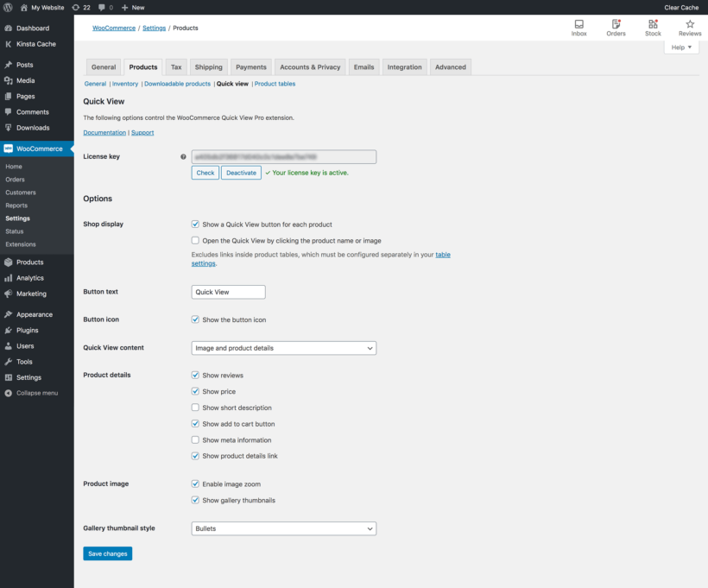The height and width of the screenshot is (588, 708).
Task: Click the Comments icon in sidebar
Action: (8, 112)
